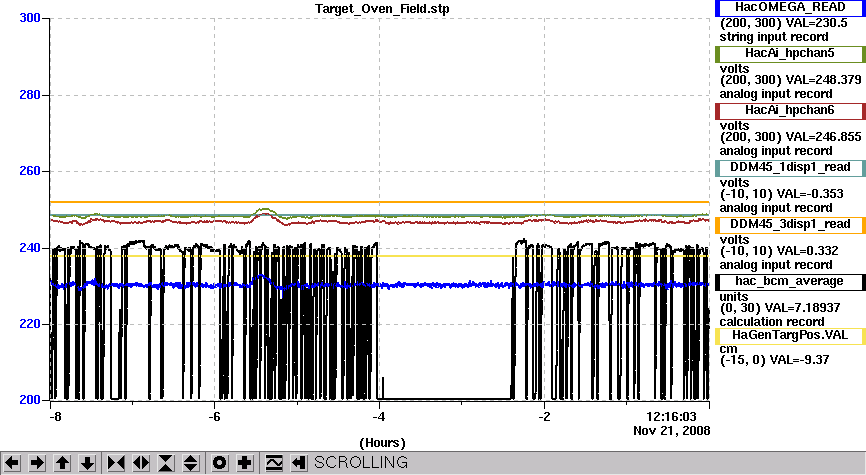Click the cm units label
The image size is (866, 475).
click(x=728, y=349)
